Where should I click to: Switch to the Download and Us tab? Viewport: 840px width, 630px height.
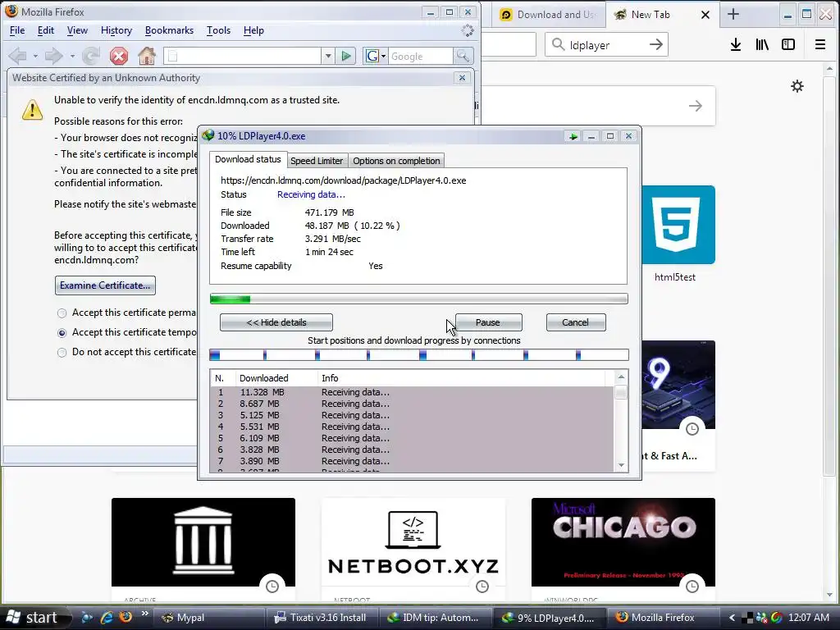(x=549, y=15)
